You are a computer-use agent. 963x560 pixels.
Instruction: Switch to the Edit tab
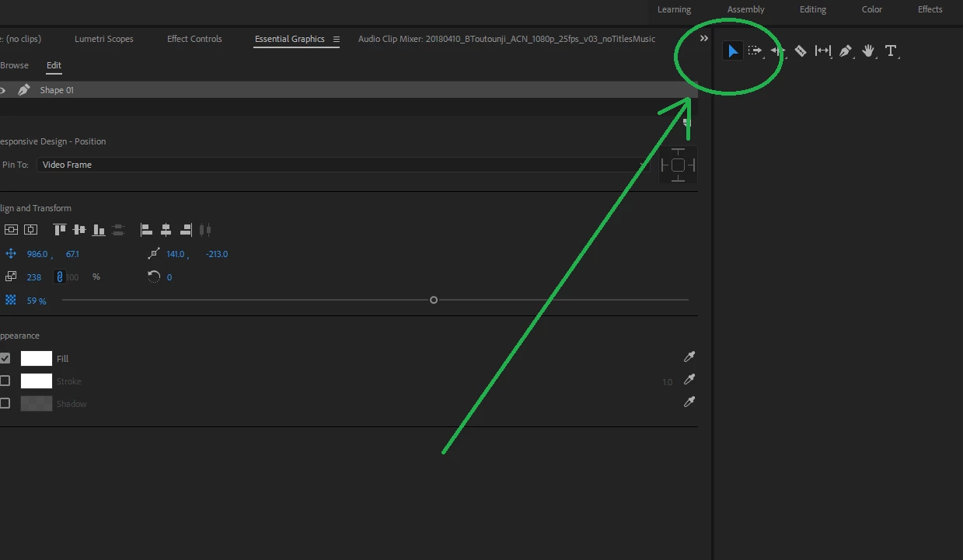[x=54, y=65]
